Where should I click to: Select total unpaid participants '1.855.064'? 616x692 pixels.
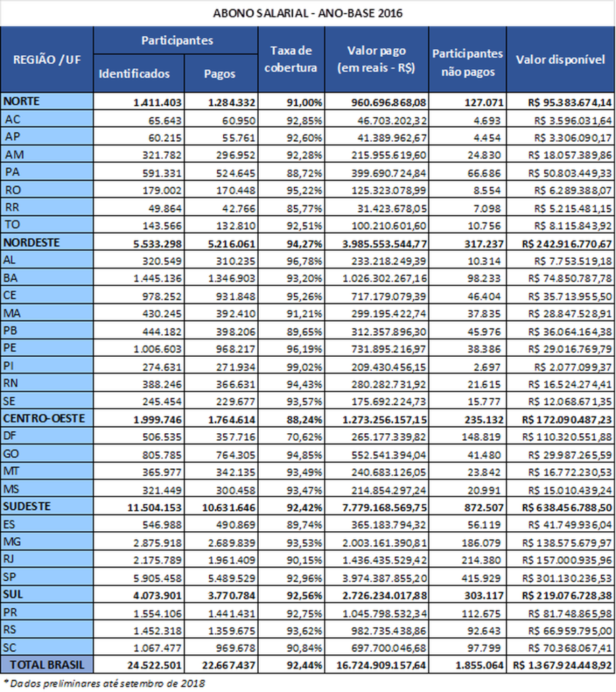pos(479,666)
